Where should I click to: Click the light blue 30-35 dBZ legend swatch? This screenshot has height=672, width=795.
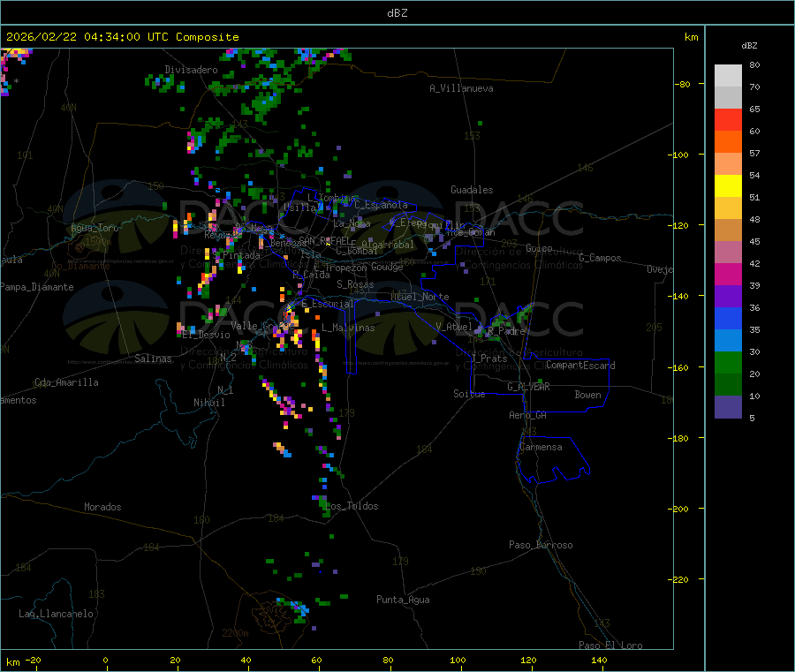[728, 341]
